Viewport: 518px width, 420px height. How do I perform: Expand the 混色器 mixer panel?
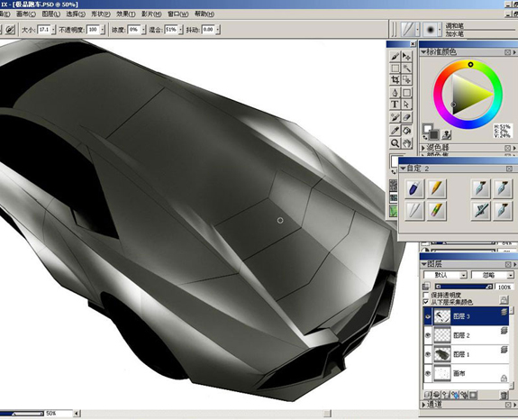[423, 148]
